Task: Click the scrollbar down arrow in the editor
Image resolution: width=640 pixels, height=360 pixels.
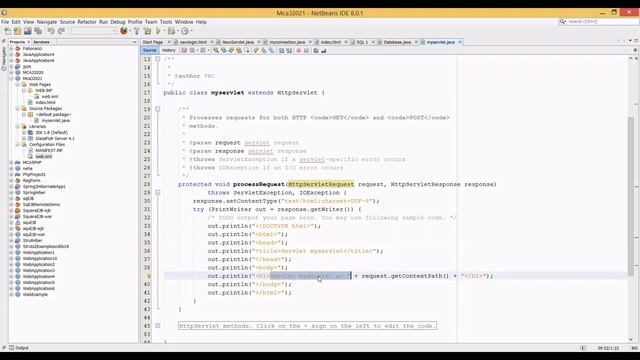Action: [631, 339]
